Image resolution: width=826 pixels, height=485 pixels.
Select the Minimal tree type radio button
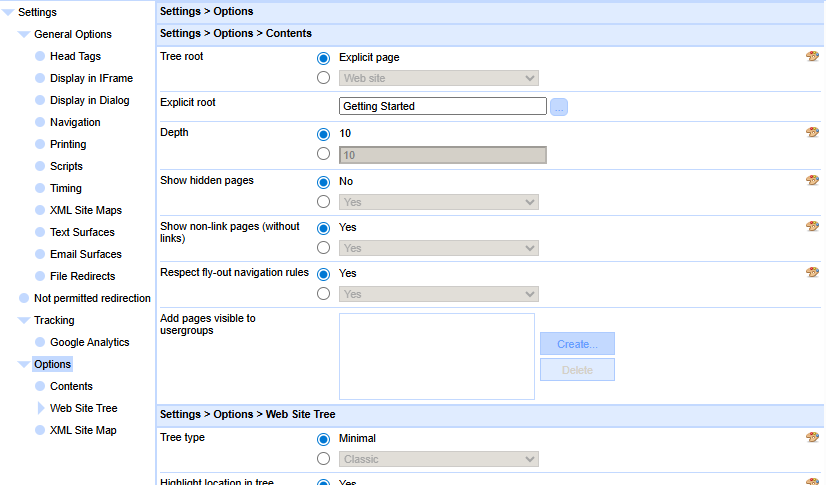(323, 439)
